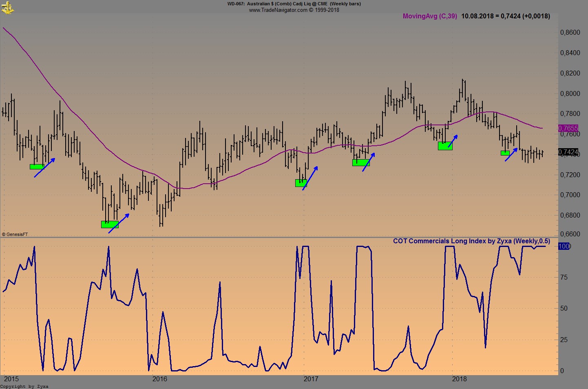The height and width of the screenshot is (389, 588).
Task: Click the 0,8200 price axis label
Action: (x=570, y=73)
